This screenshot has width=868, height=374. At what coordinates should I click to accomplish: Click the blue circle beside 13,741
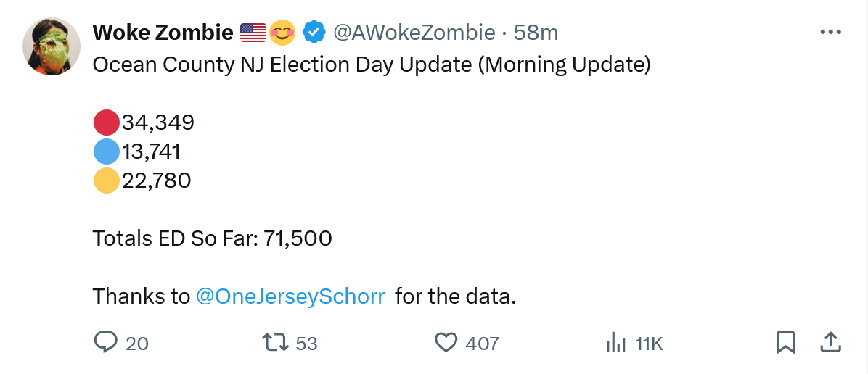pos(107,151)
